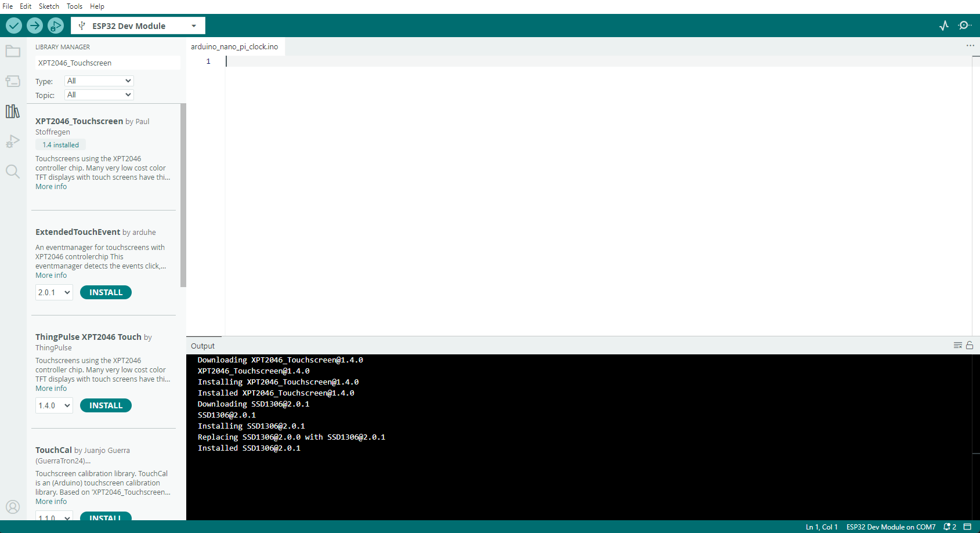Screen dimensions: 980x533
Task: Open the editor tab more-options ellipsis
Action: [x=970, y=45]
